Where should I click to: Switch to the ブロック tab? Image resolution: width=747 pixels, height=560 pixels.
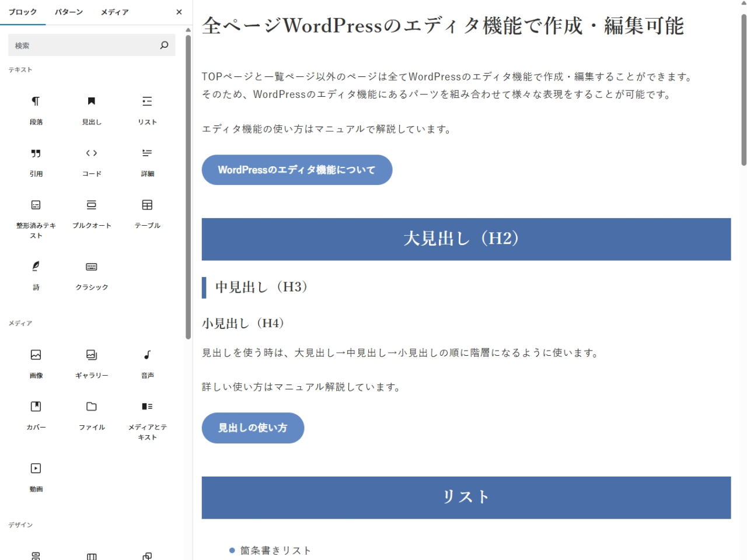coord(23,12)
